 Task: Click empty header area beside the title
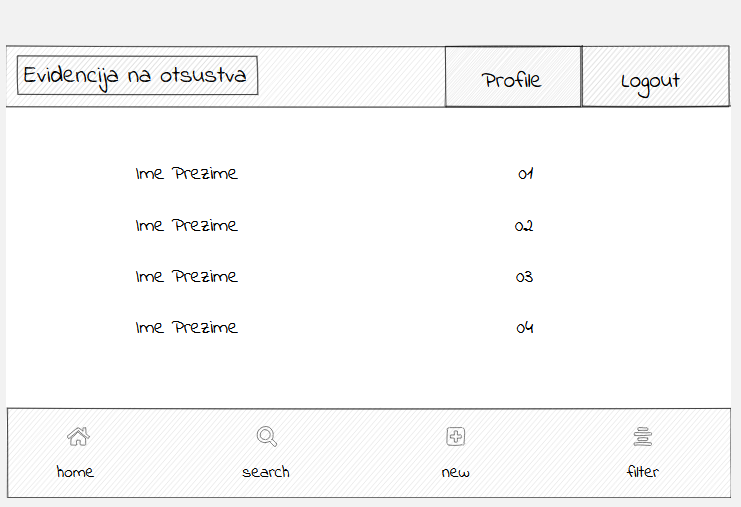350,76
